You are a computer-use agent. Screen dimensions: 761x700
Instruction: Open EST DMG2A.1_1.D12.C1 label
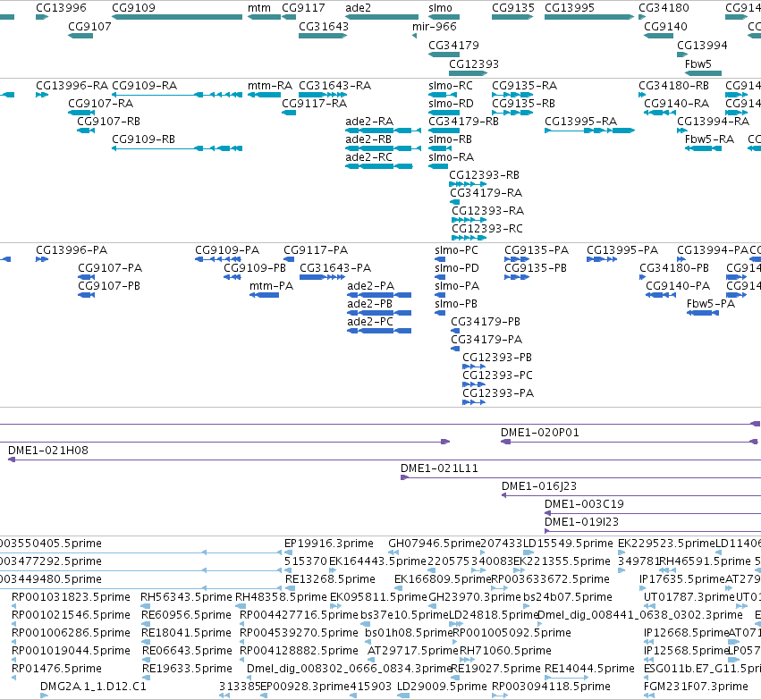(x=93, y=687)
